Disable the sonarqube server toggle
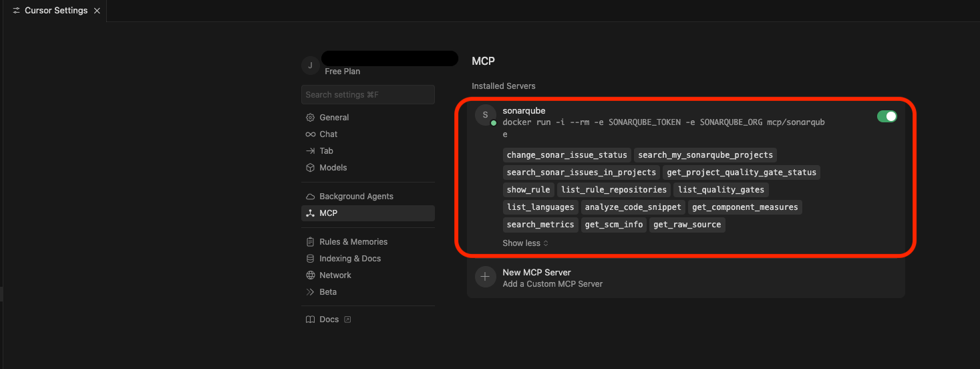The height and width of the screenshot is (369, 980). coord(886,116)
